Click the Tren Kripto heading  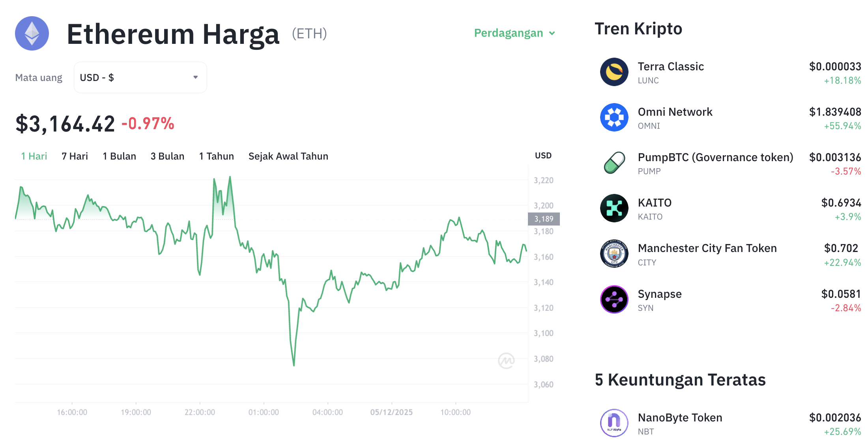pos(638,28)
